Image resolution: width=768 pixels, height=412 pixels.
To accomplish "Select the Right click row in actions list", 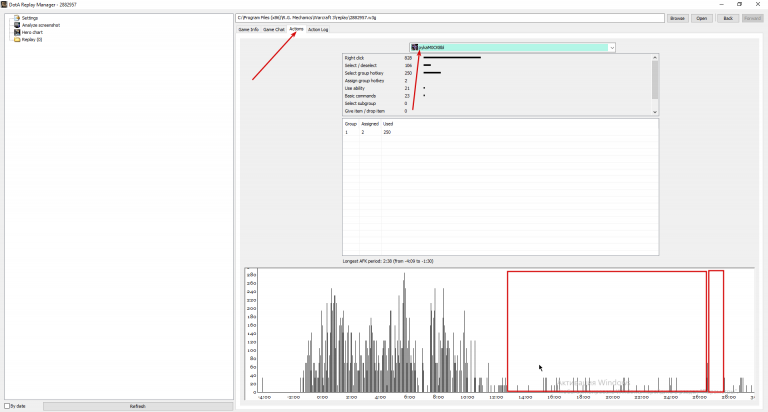I will [497, 58].
